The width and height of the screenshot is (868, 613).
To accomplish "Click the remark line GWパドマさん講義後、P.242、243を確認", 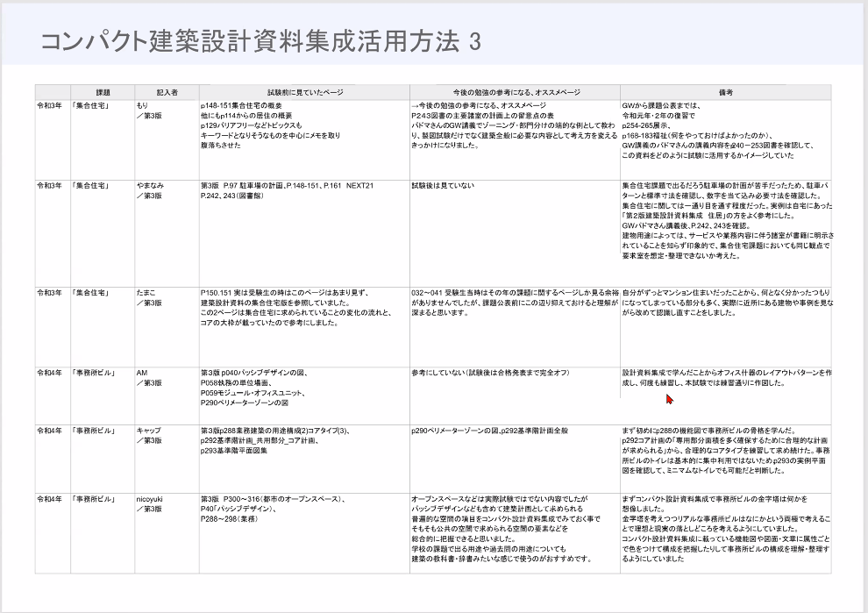I will coord(687,226).
